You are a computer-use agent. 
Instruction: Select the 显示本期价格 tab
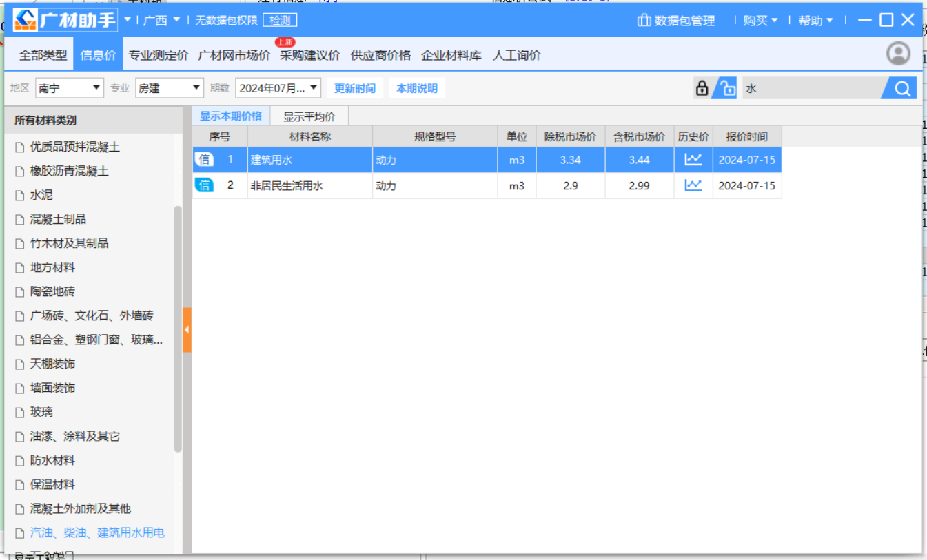[x=231, y=116]
